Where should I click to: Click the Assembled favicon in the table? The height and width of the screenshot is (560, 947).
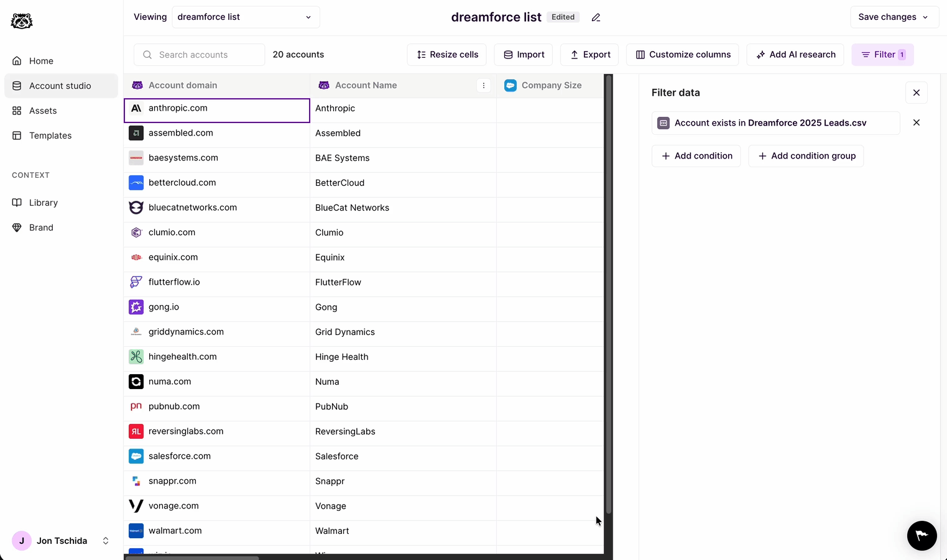tap(136, 133)
